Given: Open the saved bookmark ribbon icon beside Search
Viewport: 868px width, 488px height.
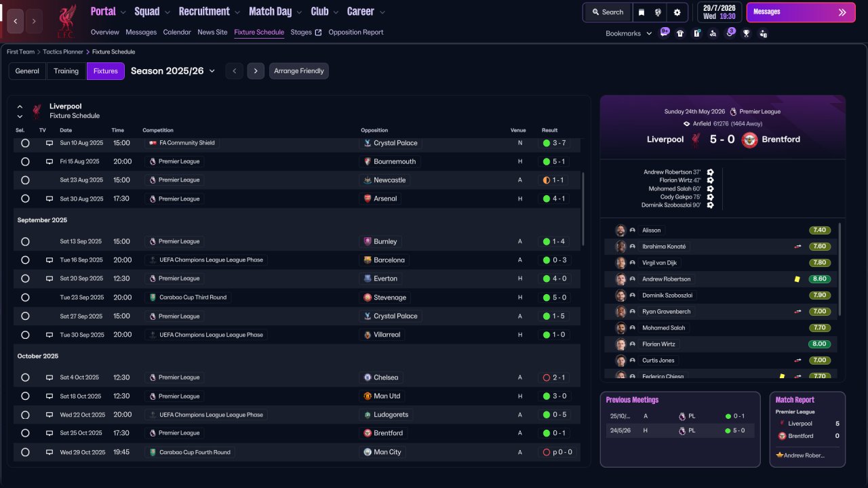Looking at the screenshot, I should coord(642,12).
